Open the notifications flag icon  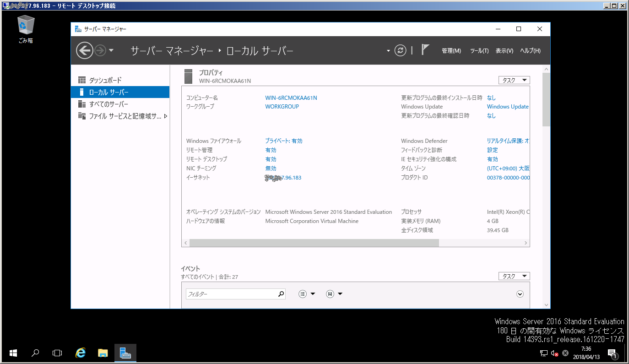(425, 49)
